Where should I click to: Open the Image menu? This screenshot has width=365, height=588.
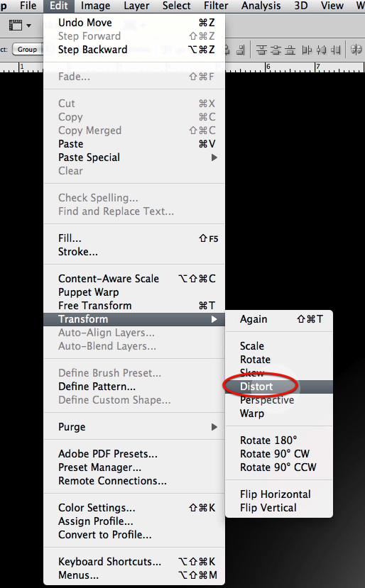95,6
